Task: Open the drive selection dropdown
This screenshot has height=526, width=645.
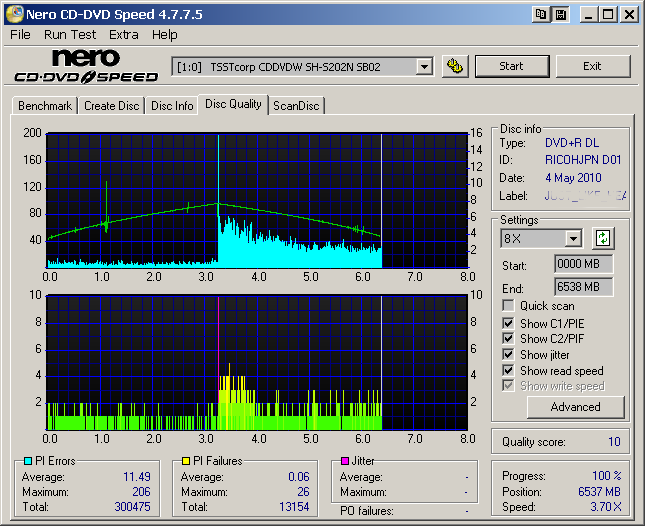Action: [x=424, y=66]
